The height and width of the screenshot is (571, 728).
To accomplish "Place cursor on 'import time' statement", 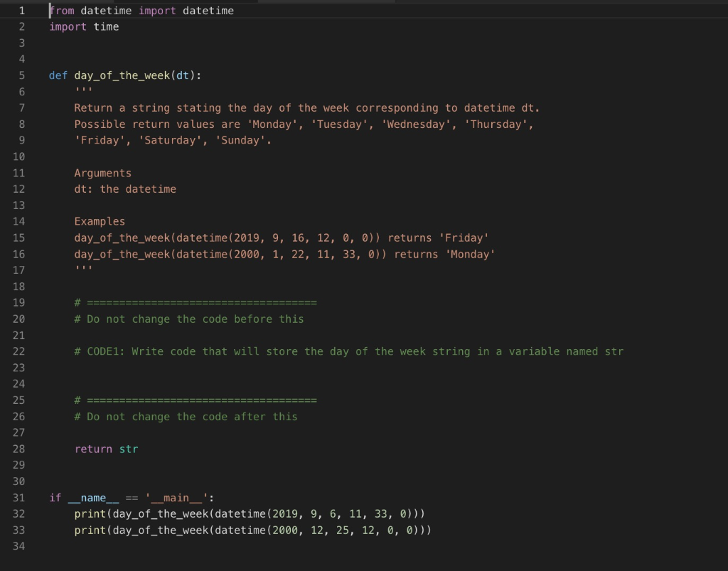I will click(84, 27).
